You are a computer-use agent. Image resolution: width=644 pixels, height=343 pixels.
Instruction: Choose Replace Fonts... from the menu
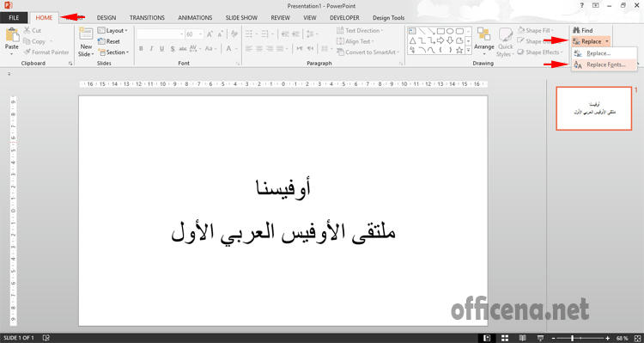605,64
